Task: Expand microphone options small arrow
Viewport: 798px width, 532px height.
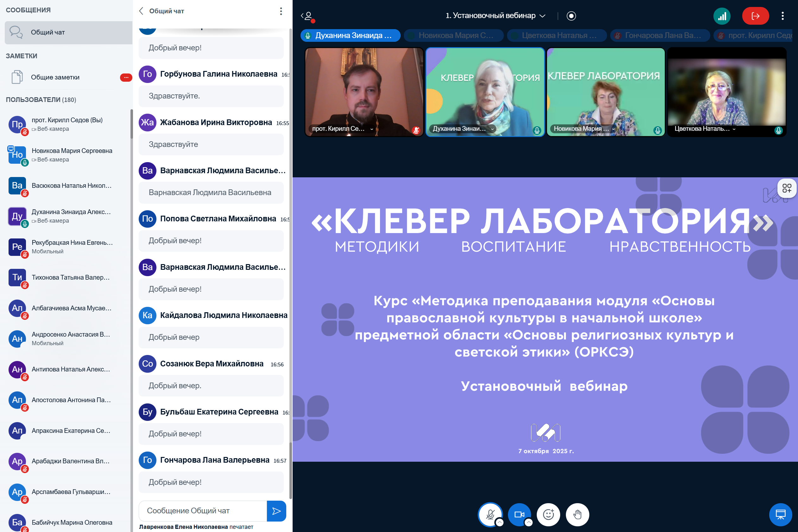Action: coord(499,522)
